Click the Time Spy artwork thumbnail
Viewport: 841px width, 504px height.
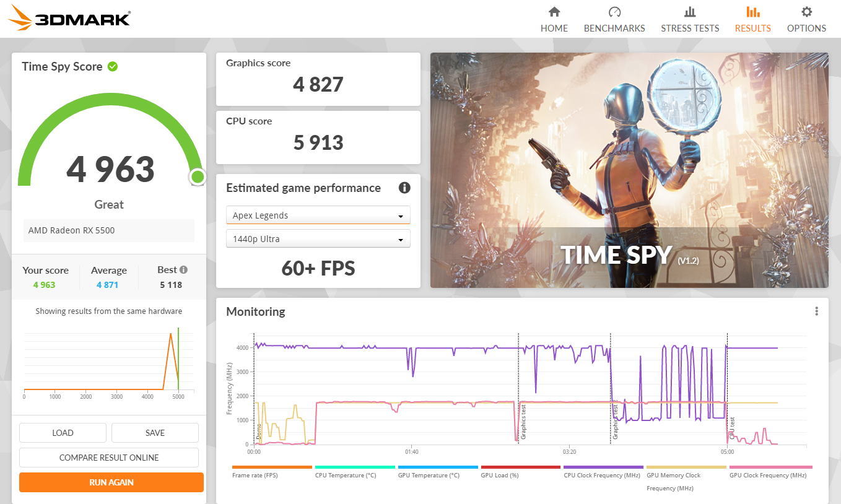click(629, 170)
